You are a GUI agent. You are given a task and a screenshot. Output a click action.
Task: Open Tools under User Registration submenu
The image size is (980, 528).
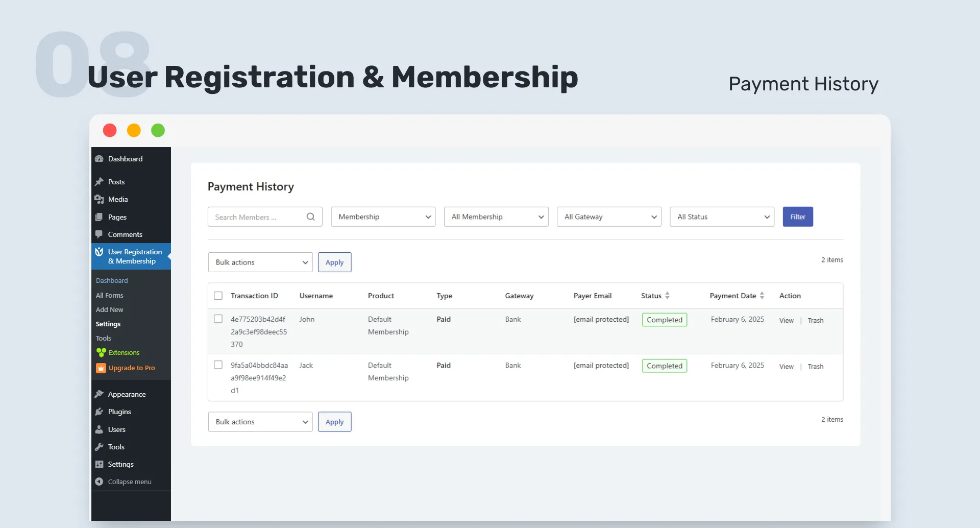point(104,338)
